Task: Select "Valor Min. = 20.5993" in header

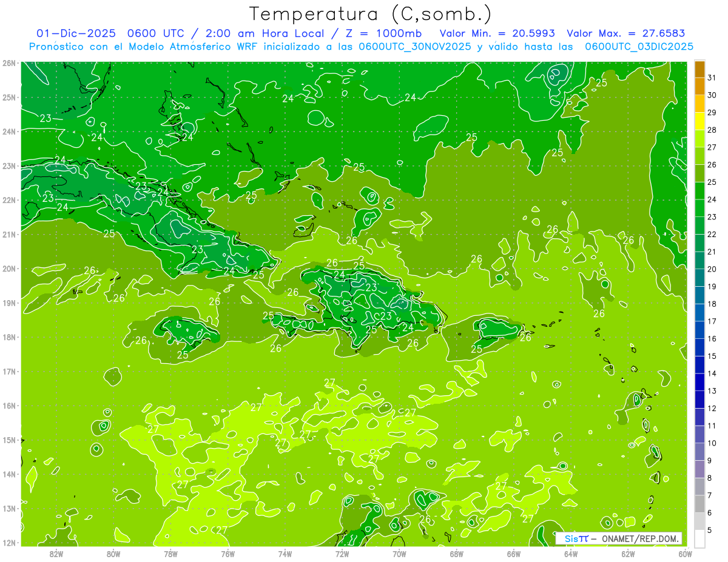Action: (x=497, y=33)
